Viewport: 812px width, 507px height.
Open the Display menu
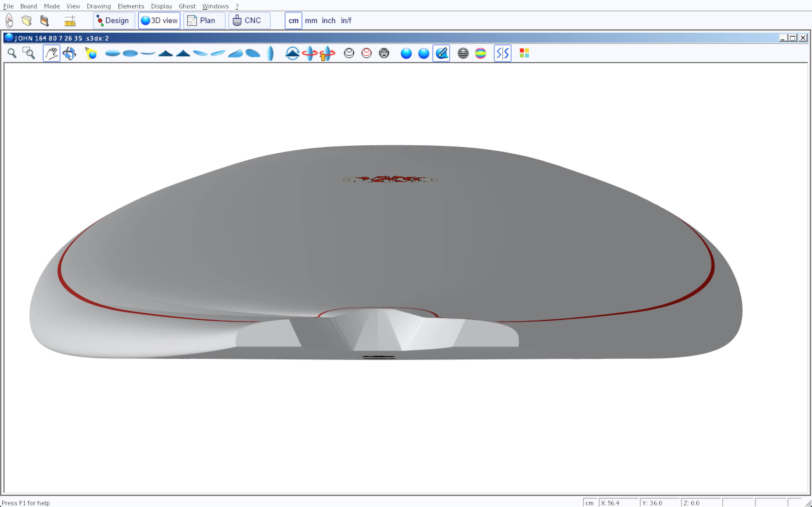[161, 6]
